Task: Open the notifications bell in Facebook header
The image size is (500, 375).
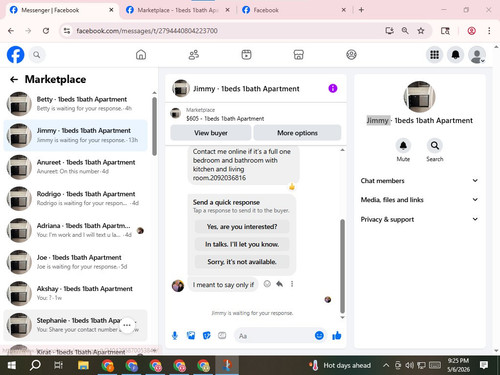Action: (456, 55)
